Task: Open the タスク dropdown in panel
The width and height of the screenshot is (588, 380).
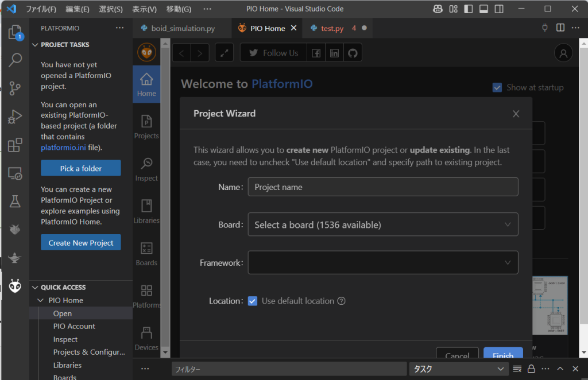Action: 459,369
